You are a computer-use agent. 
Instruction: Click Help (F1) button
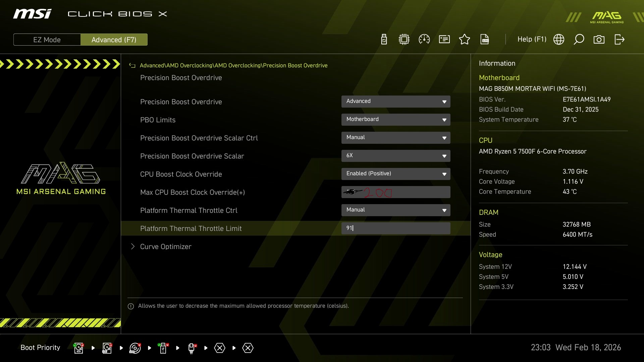tap(532, 40)
